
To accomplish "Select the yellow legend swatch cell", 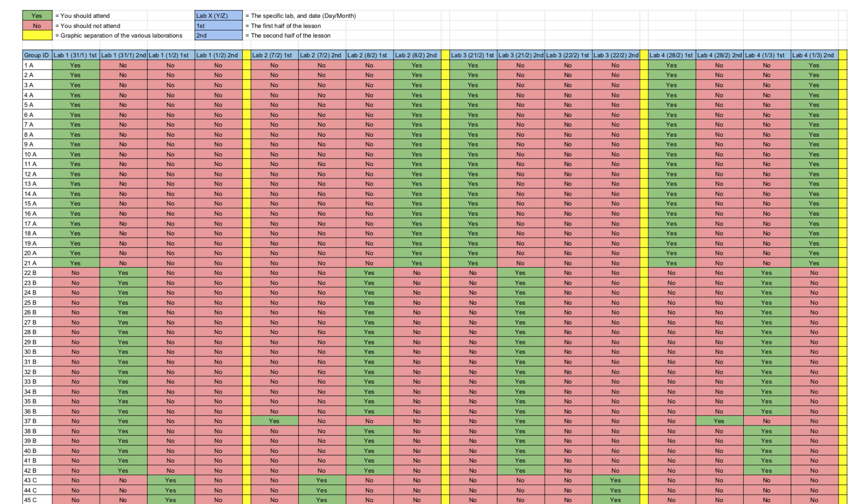I will click(x=37, y=35).
